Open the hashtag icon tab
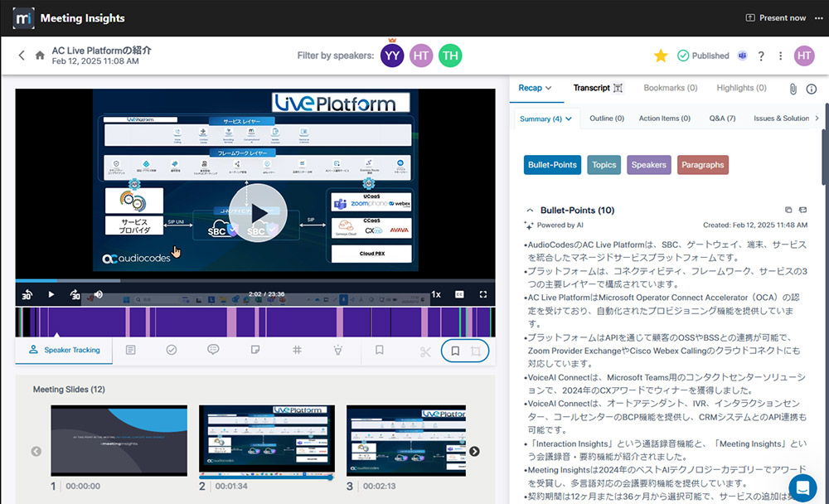Screen dimensions: 829x504 point(297,351)
